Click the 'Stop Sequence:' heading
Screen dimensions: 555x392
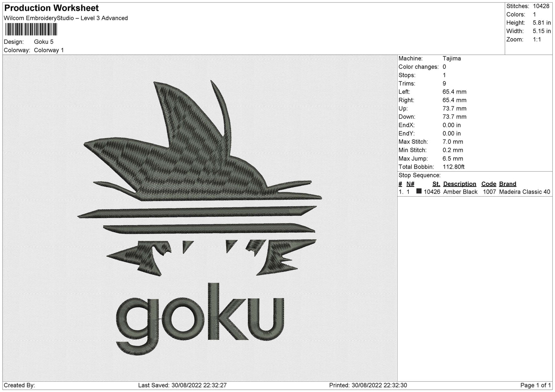[419, 175]
